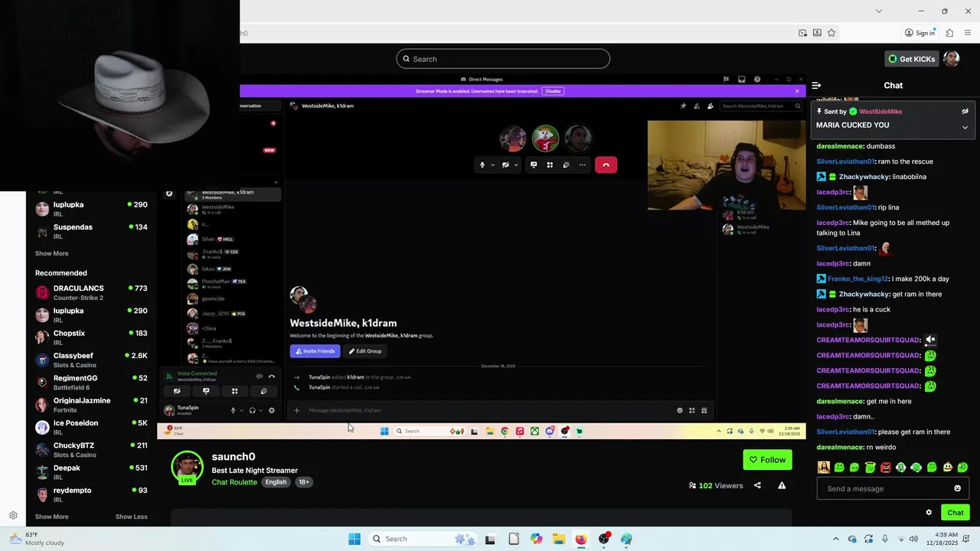980x551 pixels.
Task: Open Task View in taskbar
Action: [490, 539]
